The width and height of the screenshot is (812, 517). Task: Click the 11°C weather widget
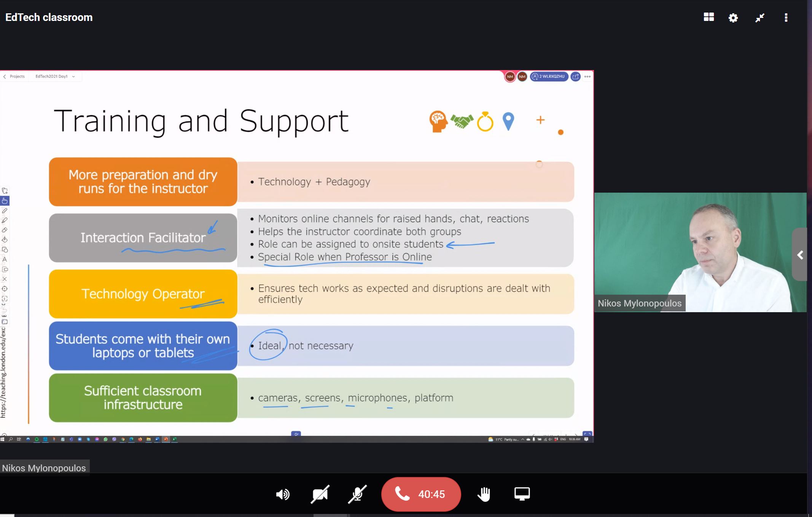[x=503, y=439]
